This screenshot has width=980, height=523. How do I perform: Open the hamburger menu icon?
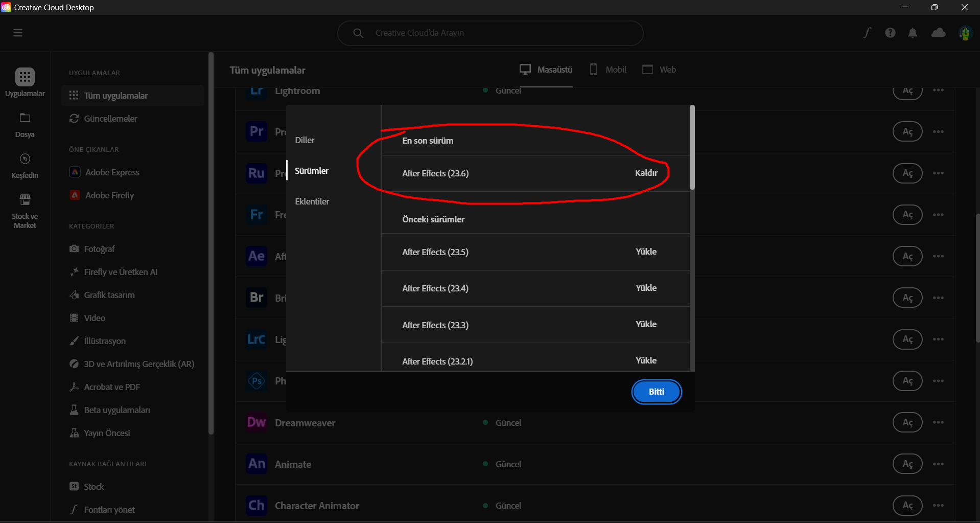18,33
